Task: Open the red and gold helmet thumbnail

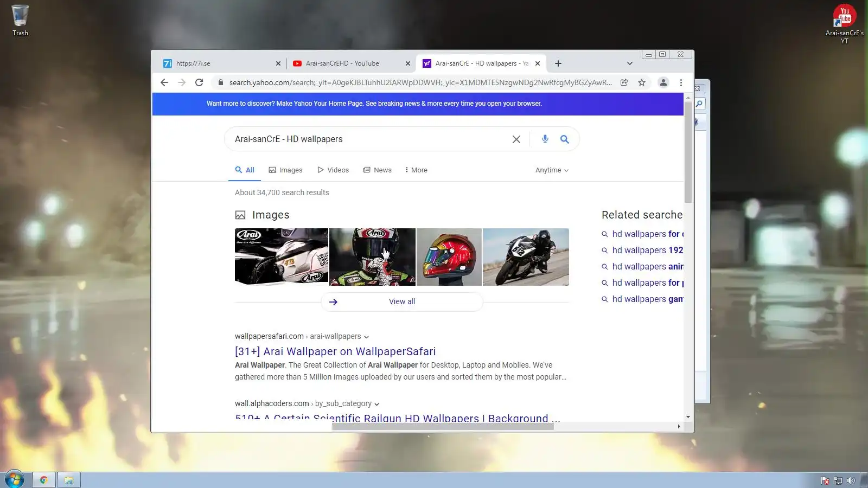Action: coord(449,256)
